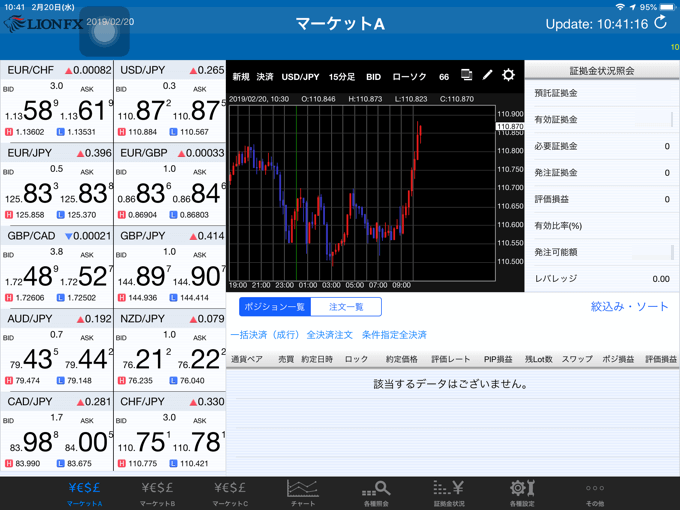
Task: Select the chart drawing pencil tool
Action: point(487,76)
